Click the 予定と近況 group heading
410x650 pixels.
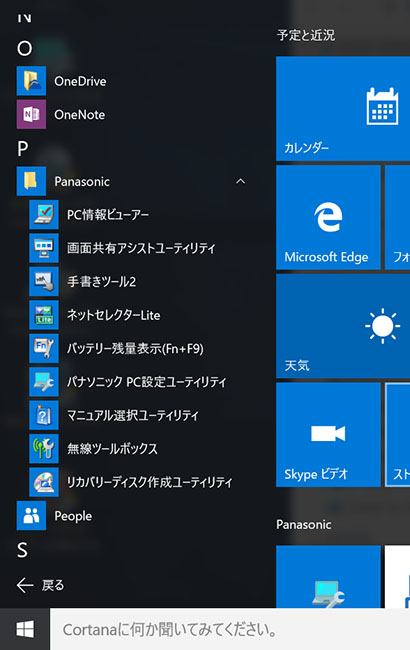(x=306, y=35)
